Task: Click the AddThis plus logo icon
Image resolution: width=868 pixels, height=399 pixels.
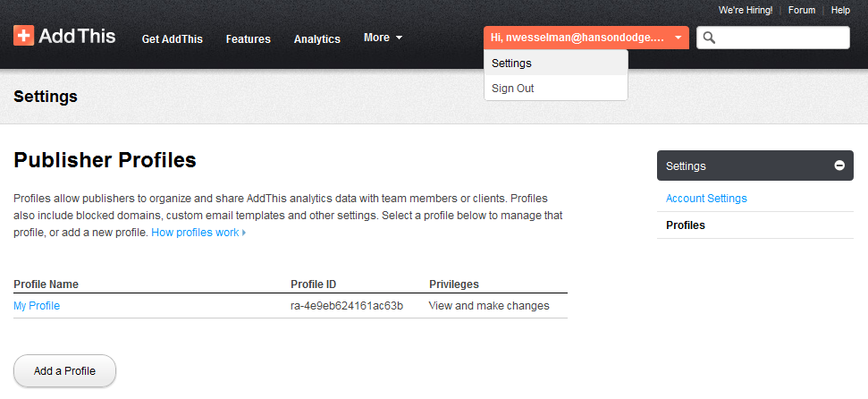Action: 24,36
